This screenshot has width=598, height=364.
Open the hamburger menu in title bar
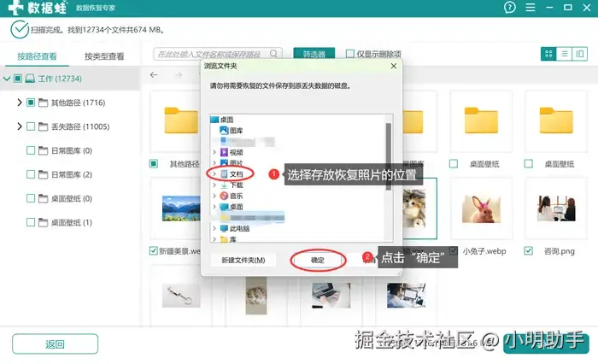click(531, 7)
